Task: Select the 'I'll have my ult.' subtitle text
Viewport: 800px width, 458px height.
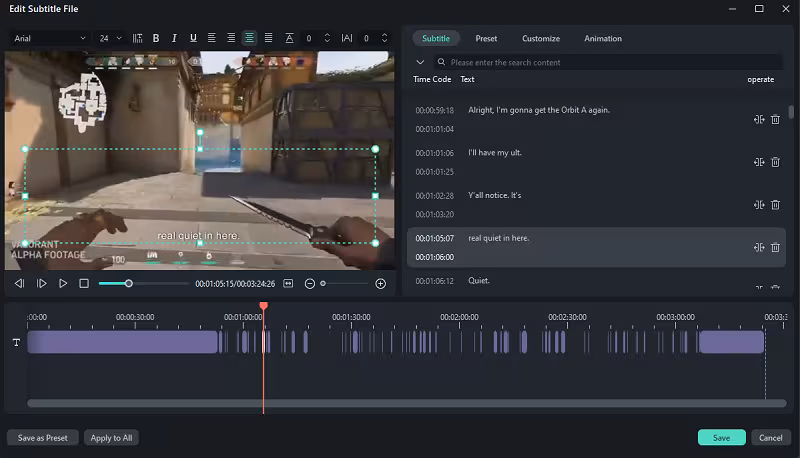Action: pos(495,152)
